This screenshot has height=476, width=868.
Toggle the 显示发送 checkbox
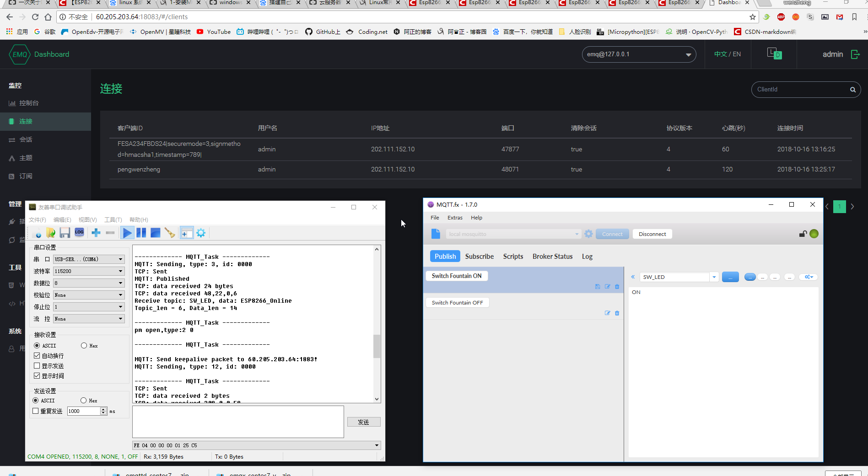click(37, 366)
